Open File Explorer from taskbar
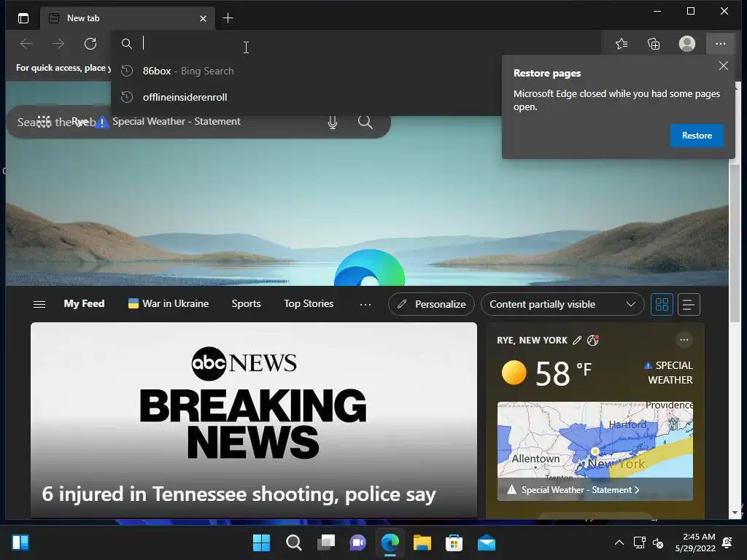 tap(422, 542)
